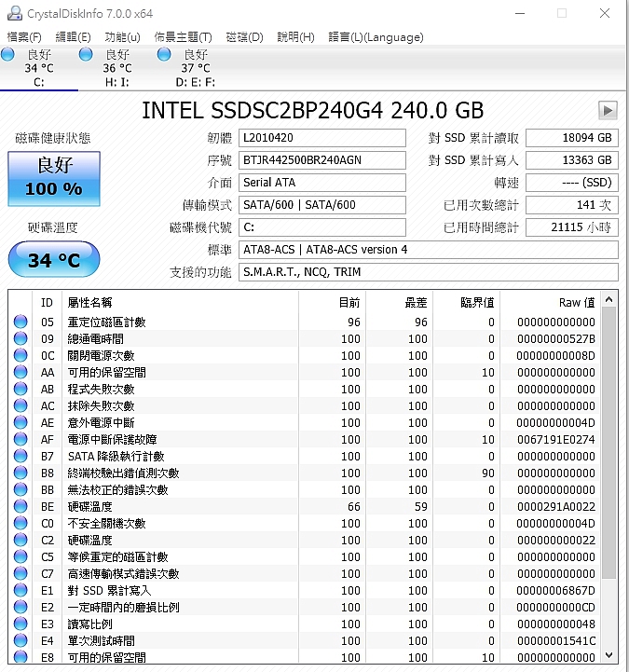Click status circle of attribute E2 row
Image resolution: width=629 pixels, height=672 pixels.
(x=21, y=607)
